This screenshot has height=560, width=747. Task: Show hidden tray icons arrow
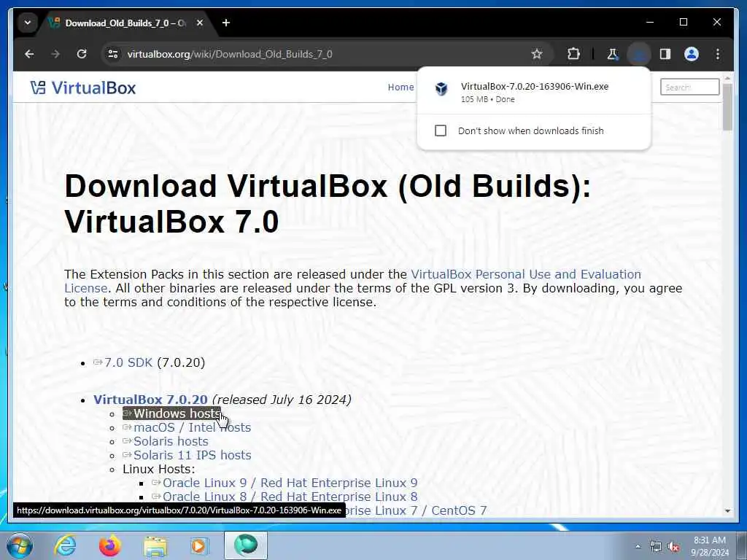(x=638, y=547)
